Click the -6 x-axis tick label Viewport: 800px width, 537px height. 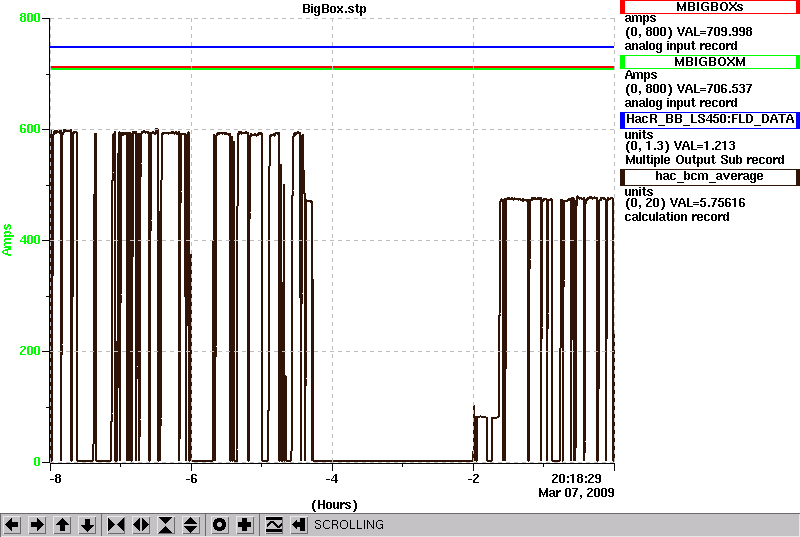191,479
